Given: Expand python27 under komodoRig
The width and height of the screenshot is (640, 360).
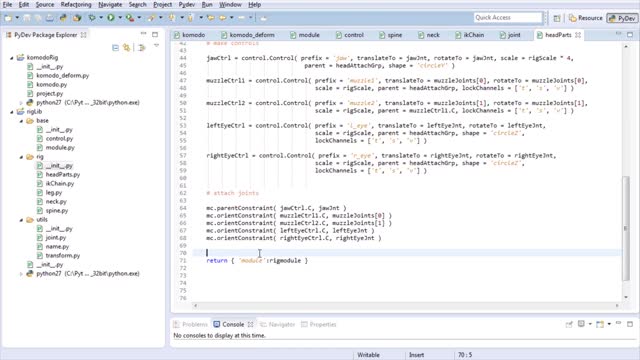Looking at the screenshot, I should pos(21,103).
